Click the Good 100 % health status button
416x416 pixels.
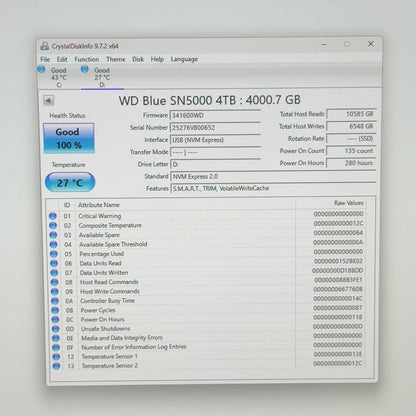click(x=69, y=138)
